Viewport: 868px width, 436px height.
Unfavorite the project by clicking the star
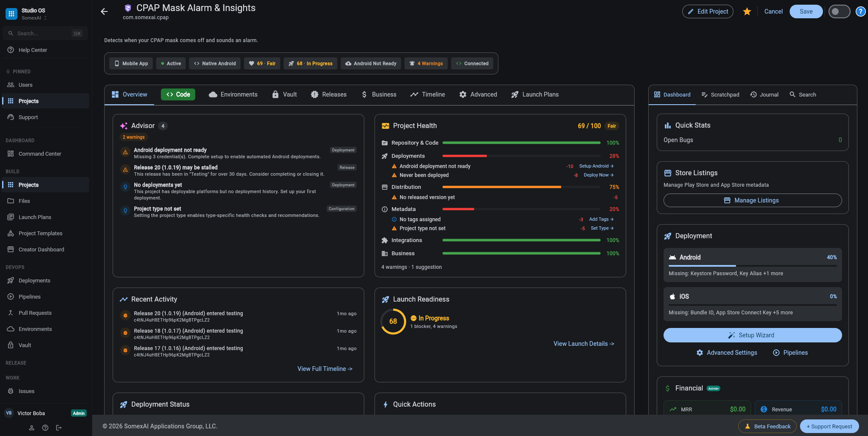click(x=747, y=11)
